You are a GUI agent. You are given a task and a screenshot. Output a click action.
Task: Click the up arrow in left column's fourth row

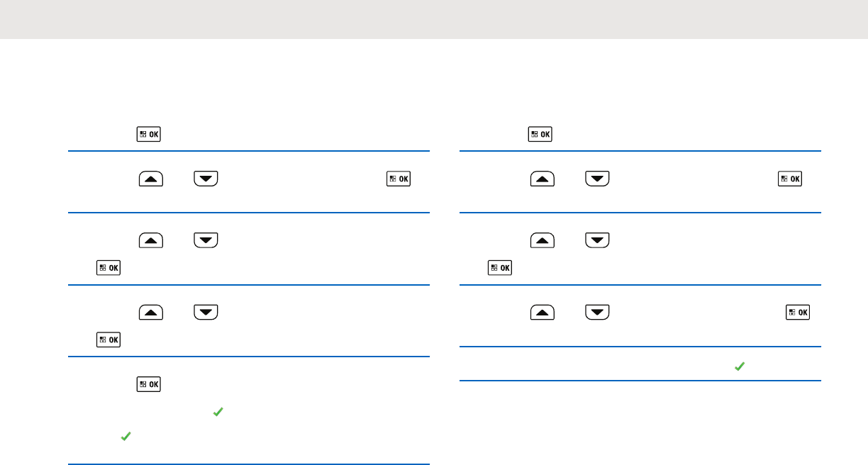(x=151, y=313)
